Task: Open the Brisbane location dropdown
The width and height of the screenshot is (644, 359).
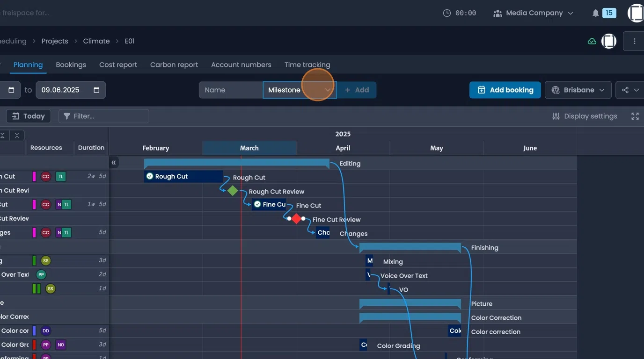Action: pos(578,90)
